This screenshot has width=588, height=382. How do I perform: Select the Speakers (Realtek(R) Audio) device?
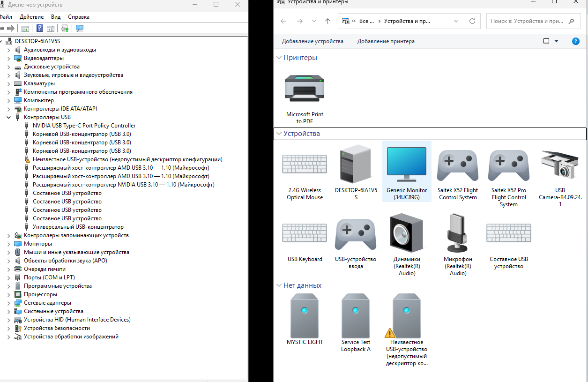(406, 232)
